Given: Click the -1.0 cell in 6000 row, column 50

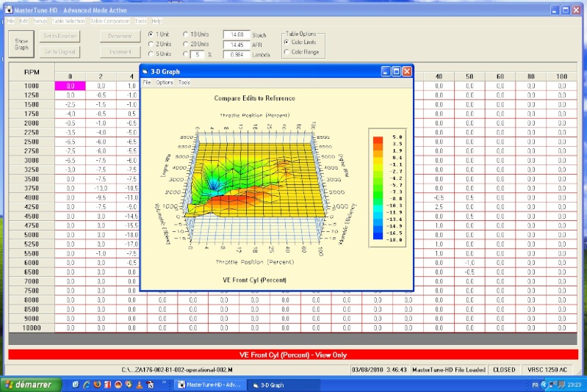Looking at the screenshot, I should pos(469,263).
